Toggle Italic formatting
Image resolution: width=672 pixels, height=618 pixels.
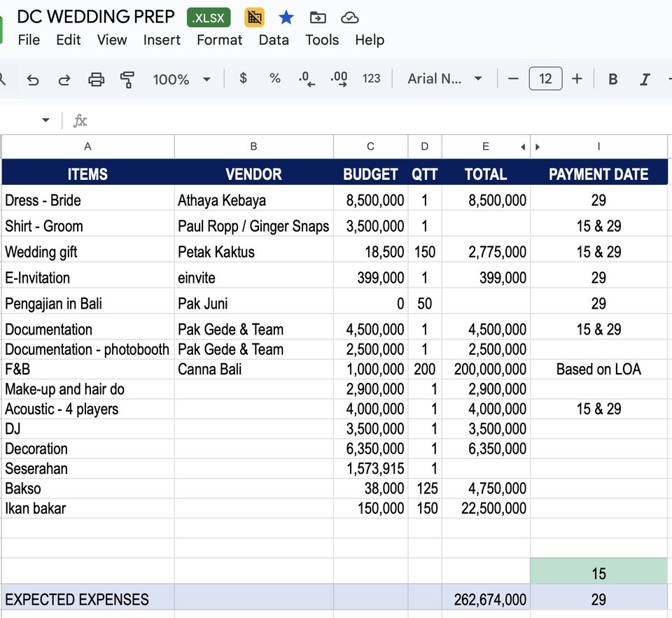pos(645,79)
